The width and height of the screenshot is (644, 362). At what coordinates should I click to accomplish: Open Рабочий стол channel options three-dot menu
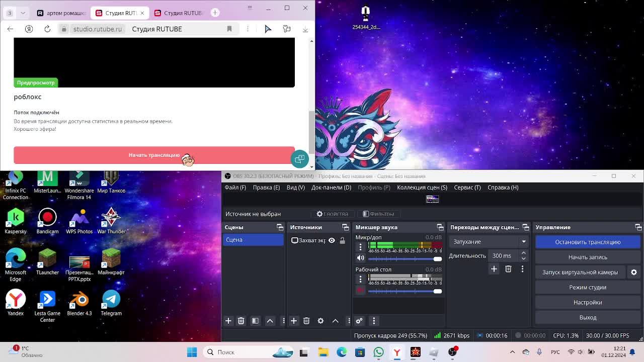[x=360, y=279]
